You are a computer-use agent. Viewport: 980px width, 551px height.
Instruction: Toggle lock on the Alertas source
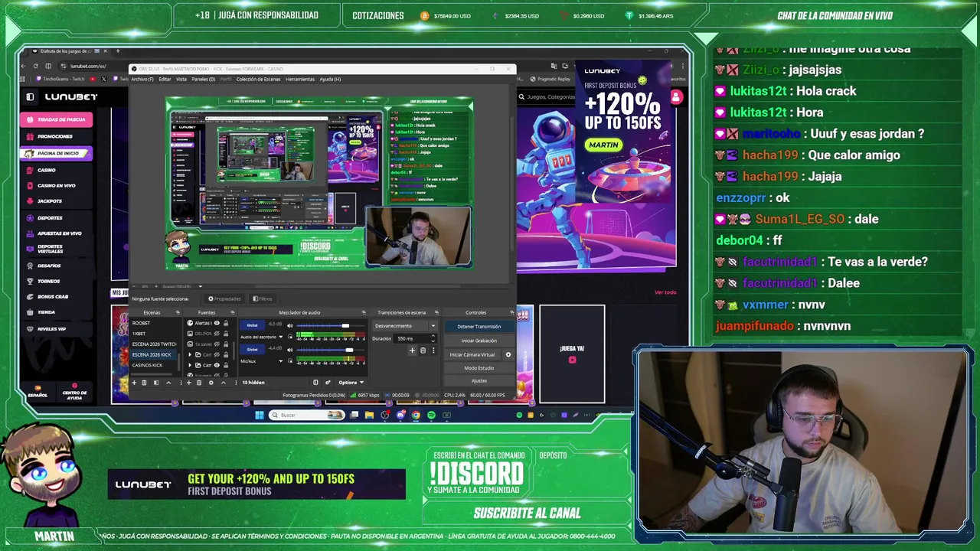tap(226, 323)
